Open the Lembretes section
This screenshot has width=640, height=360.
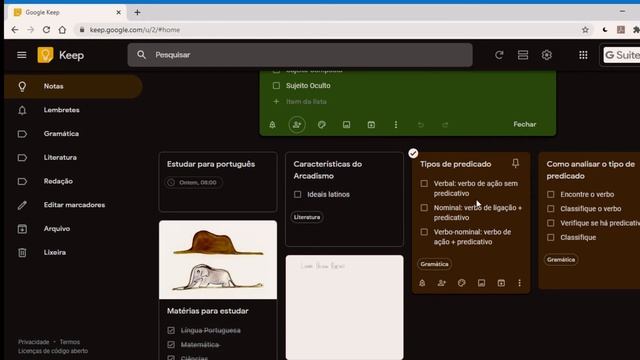[x=73, y=110]
